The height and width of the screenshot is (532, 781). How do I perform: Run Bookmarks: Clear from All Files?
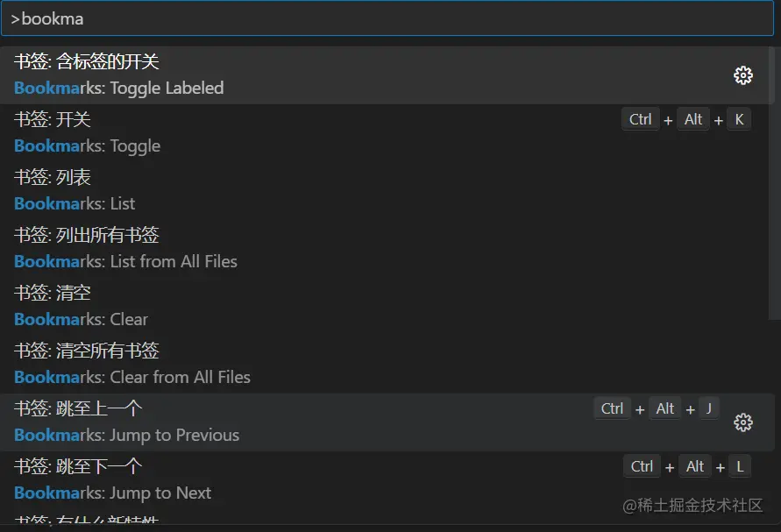point(263,365)
